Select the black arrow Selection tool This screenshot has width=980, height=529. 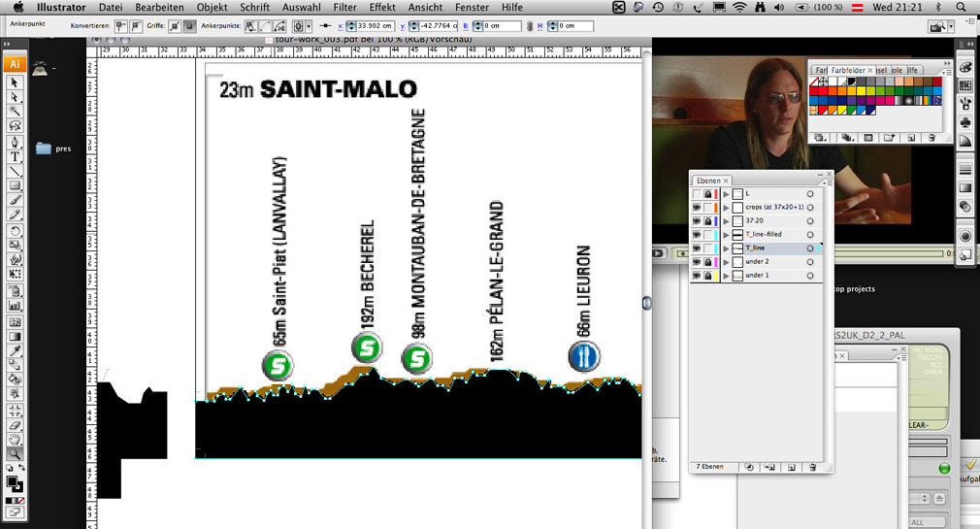(x=16, y=83)
